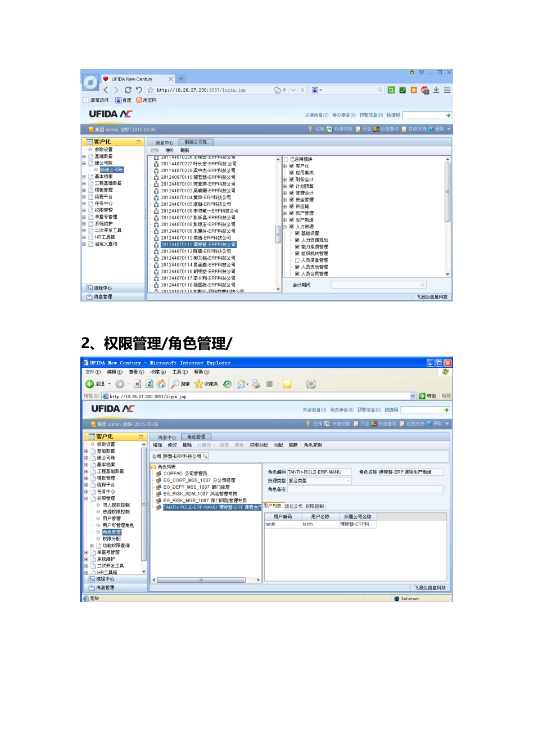Open hamburger menu in upper browser
Image resolution: width=534 pixels, height=756 pixels.
[x=447, y=90]
